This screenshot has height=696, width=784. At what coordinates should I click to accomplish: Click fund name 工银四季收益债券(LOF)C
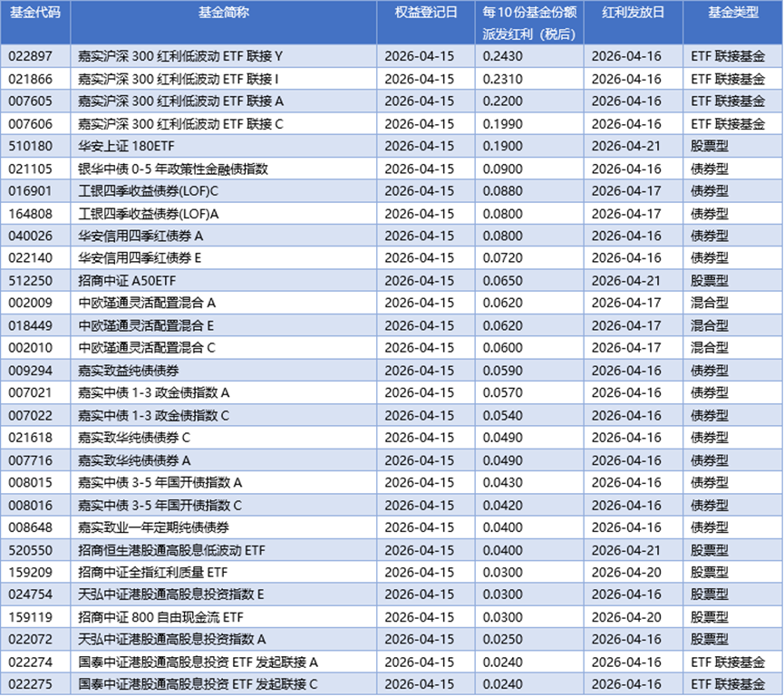[148, 191]
